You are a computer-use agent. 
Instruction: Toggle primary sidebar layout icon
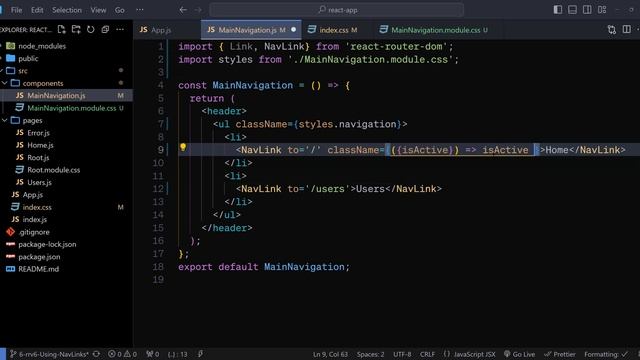[x=558, y=9]
